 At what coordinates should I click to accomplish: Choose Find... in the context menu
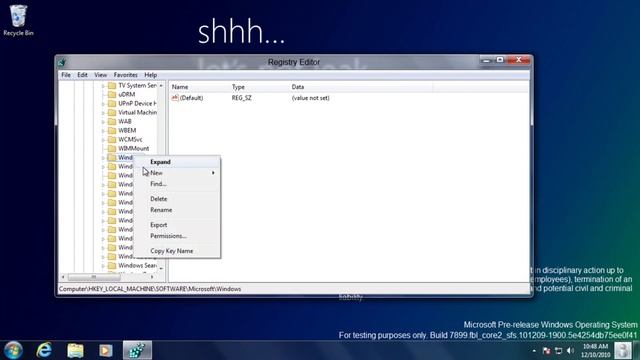177,184
